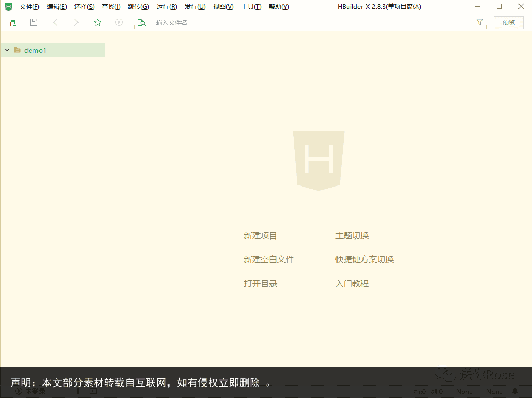The width and height of the screenshot is (532, 398).
Task: Click the star bookmark icon
Action: 98,22
